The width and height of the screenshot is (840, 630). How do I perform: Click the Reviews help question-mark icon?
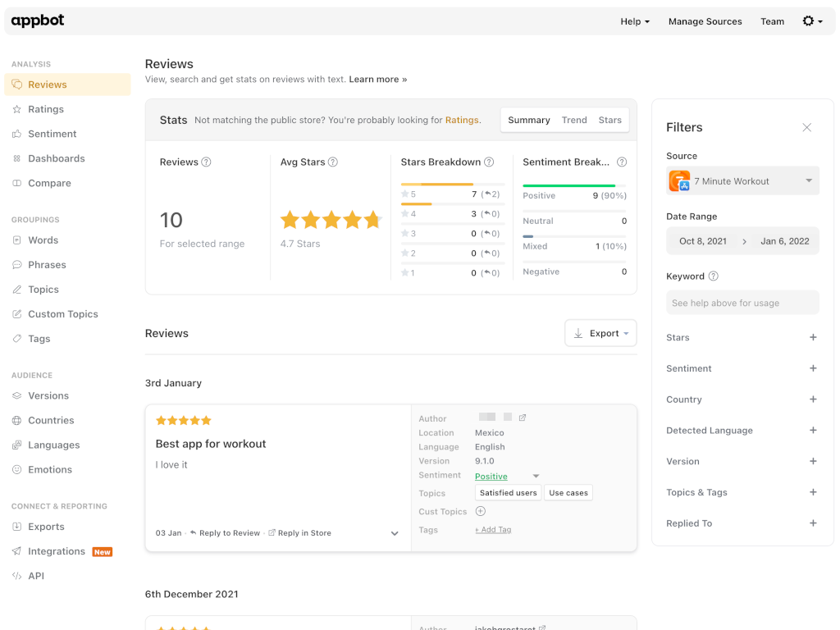tap(207, 162)
